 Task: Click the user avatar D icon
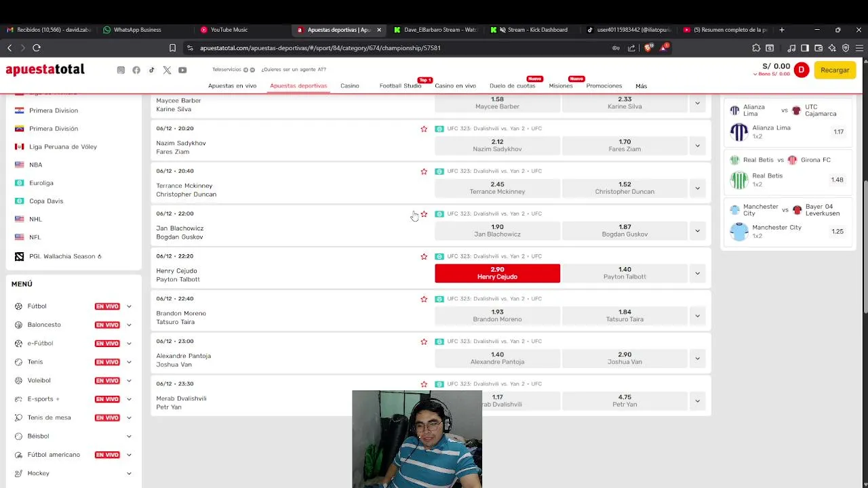[x=802, y=69]
